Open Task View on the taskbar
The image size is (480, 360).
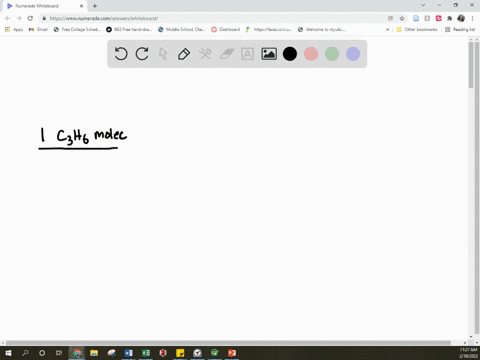click(x=59, y=353)
